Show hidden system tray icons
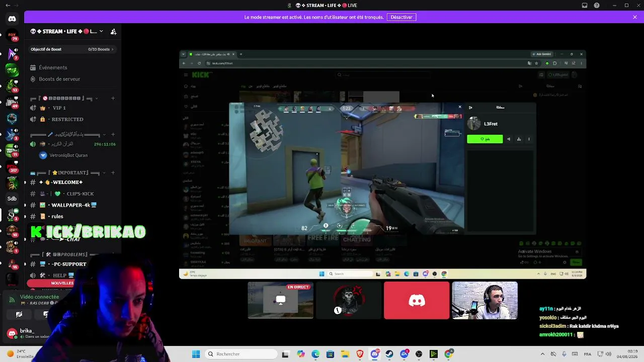 pyautogui.click(x=542, y=354)
